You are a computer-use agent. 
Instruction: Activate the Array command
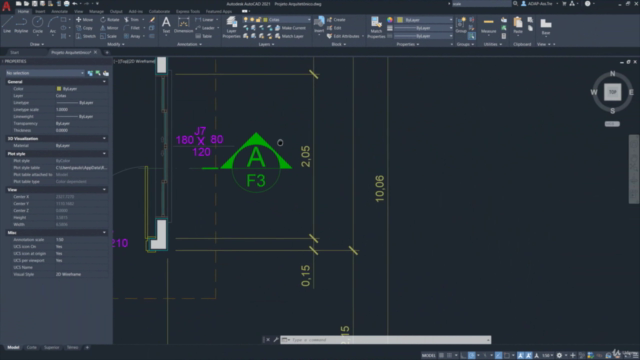pyautogui.click(x=132, y=36)
